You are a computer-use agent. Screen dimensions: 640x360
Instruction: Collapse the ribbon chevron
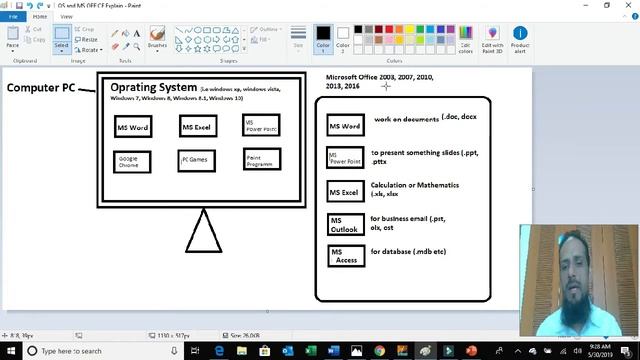[624, 16]
